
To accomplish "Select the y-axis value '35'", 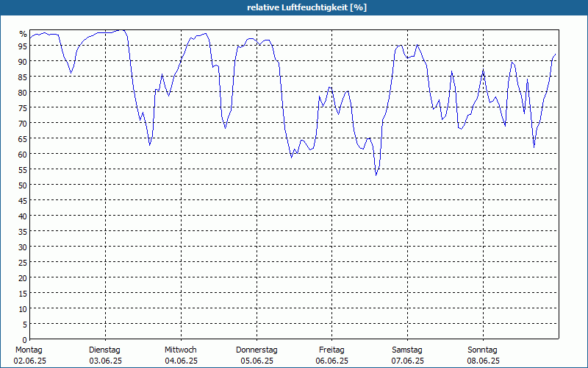I will (x=23, y=232).
